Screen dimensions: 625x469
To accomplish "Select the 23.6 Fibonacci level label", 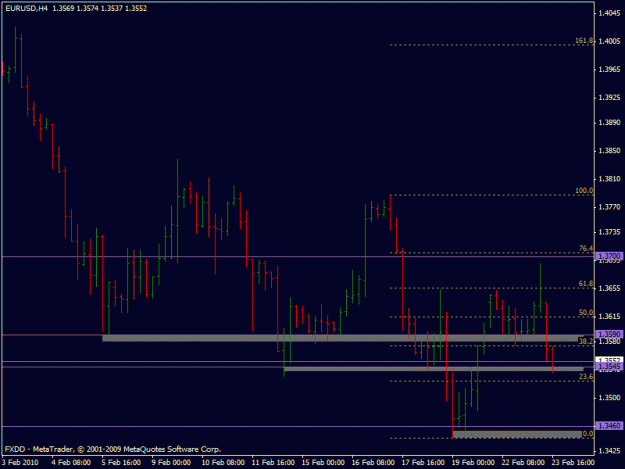I will click(x=586, y=377).
